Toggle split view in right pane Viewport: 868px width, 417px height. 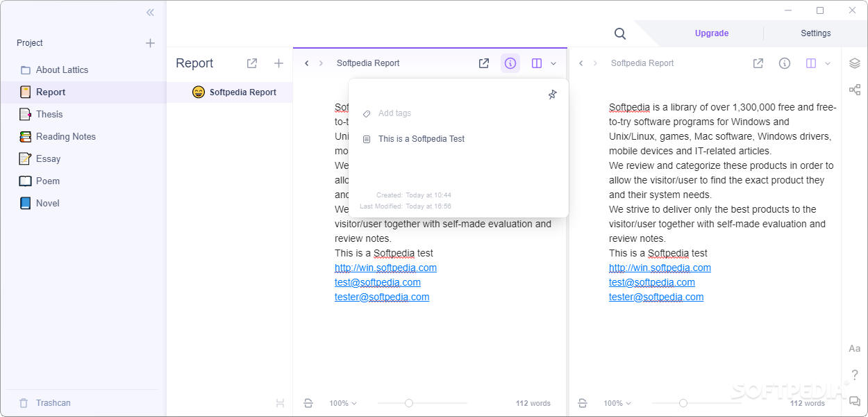(811, 63)
